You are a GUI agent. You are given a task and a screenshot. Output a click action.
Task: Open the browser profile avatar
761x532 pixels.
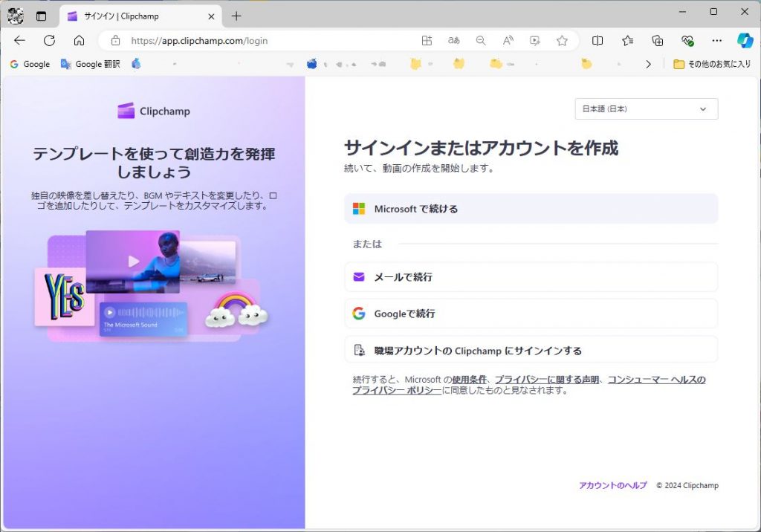click(16, 16)
